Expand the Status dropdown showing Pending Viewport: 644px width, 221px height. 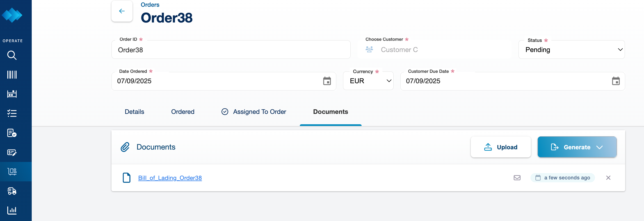tap(571, 50)
